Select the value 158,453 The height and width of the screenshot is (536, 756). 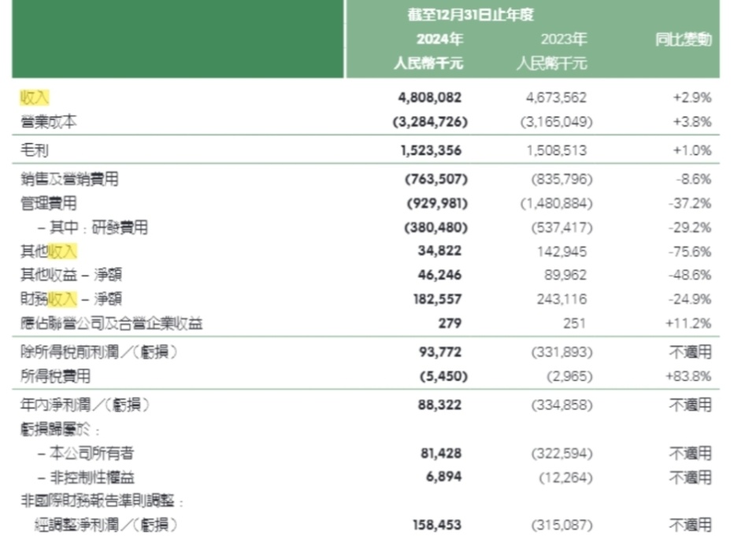tap(437, 524)
